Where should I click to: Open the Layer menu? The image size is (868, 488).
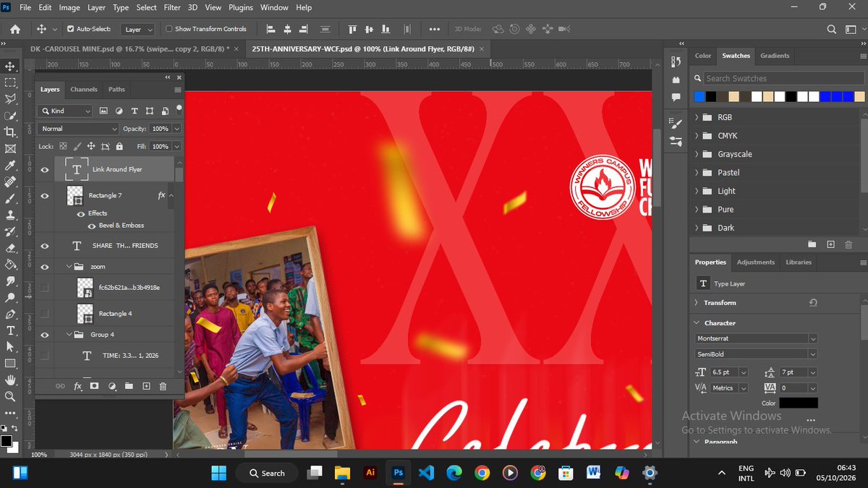pos(96,7)
